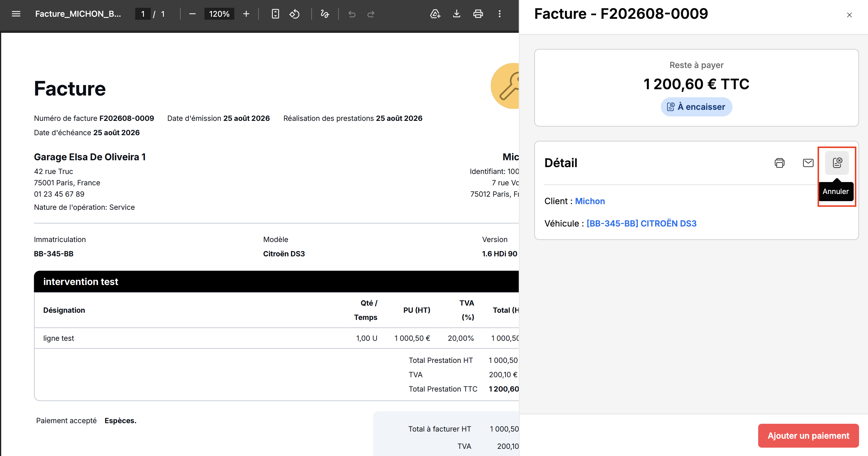Click the Reste à payer label
The height and width of the screenshot is (456, 868).
pos(696,65)
